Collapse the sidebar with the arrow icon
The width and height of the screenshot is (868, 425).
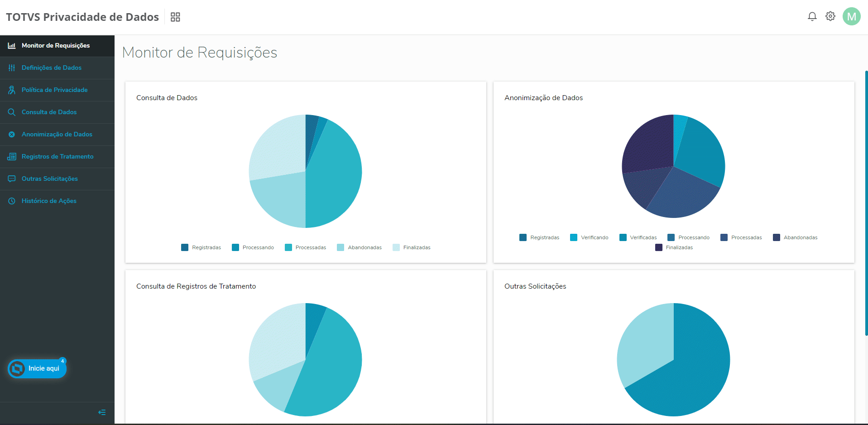(x=102, y=412)
